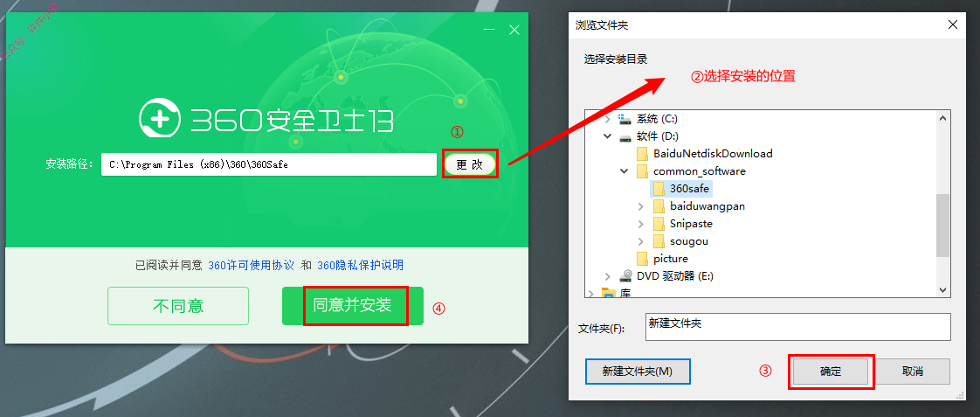Select the common_software folder

coord(700,171)
